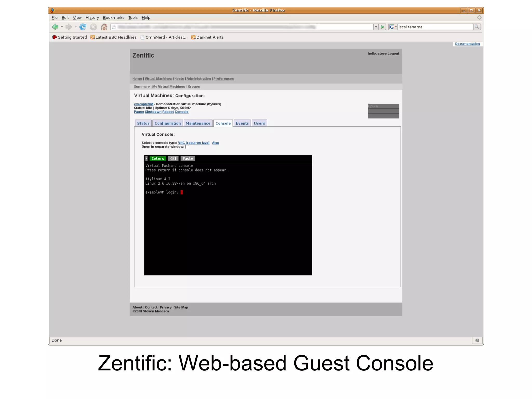532x399 pixels.
Task: Open Latest BBC Headlines feed bookmark
Action: point(113,37)
